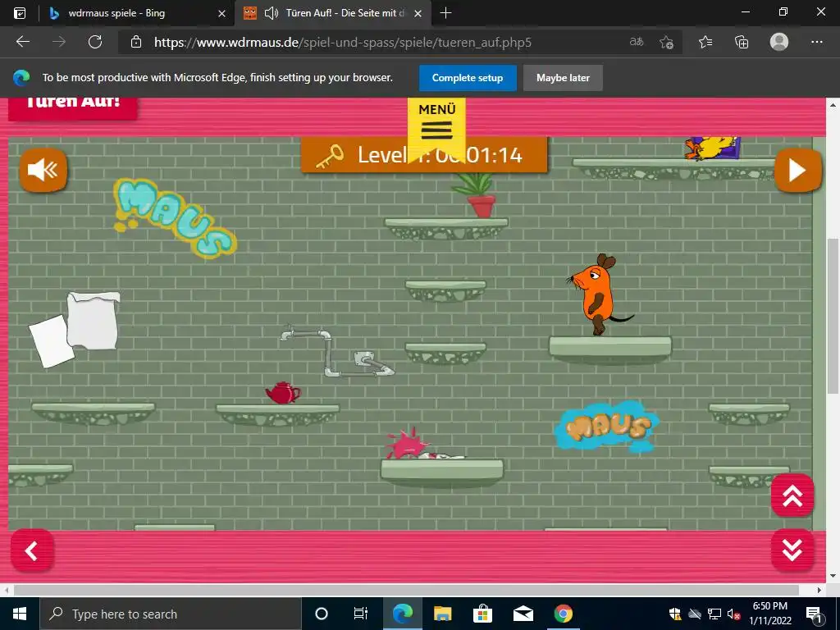
Task: Open the tab actions menu icon
Action: pos(20,13)
